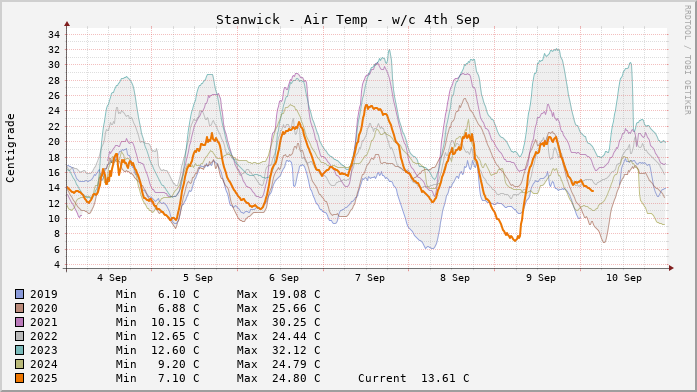Click the y-axis tick label '4'
This screenshot has width=697, height=392.
tap(57, 264)
